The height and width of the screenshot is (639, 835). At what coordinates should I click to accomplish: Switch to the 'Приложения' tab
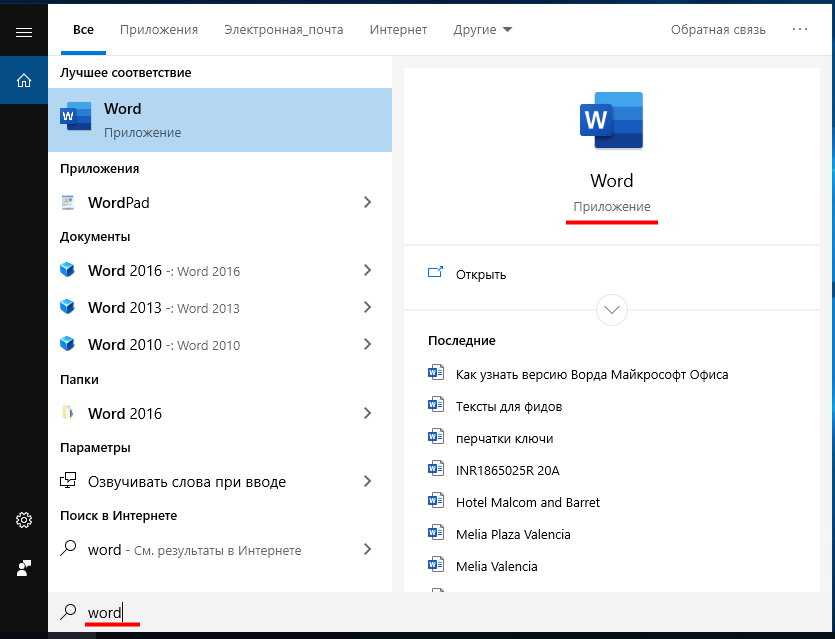point(159,30)
